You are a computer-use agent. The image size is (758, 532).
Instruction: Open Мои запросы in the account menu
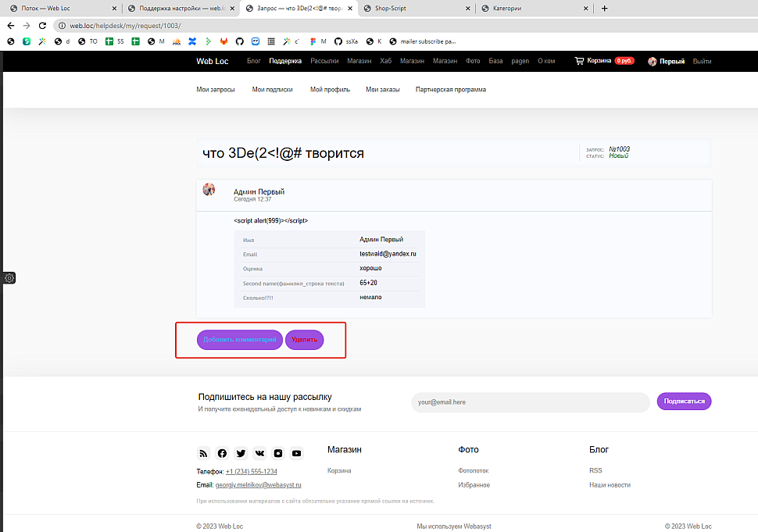pyautogui.click(x=216, y=90)
